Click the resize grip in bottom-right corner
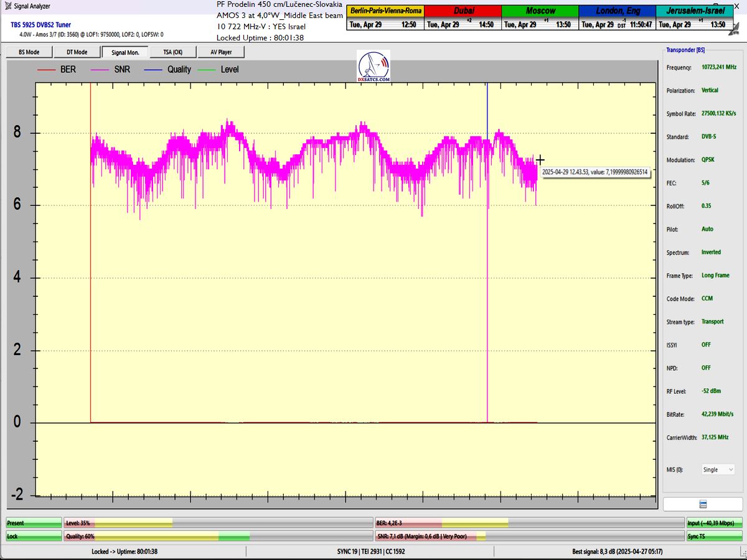The image size is (747, 560). pyautogui.click(x=743, y=556)
